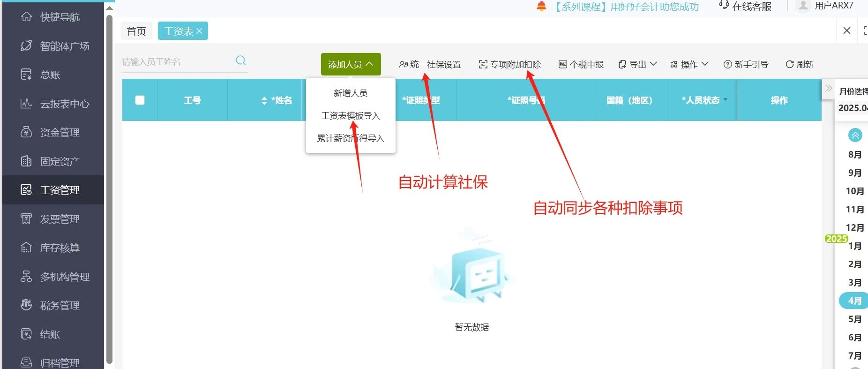Select month 9月

click(x=855, y=173)
